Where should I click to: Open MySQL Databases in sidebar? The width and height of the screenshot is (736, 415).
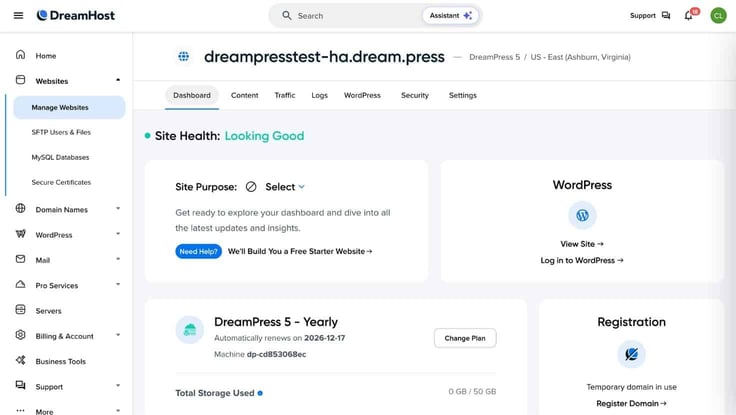[60, 157]
